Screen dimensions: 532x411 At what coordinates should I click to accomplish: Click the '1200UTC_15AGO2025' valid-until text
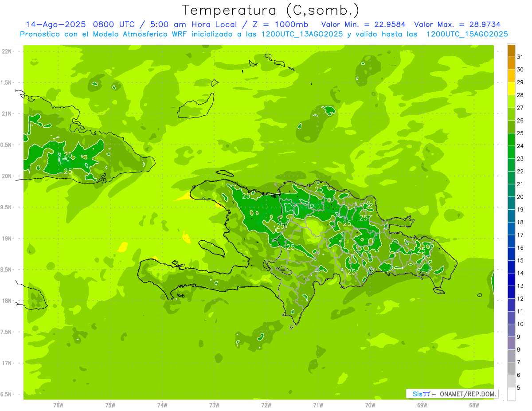(467, 34)
